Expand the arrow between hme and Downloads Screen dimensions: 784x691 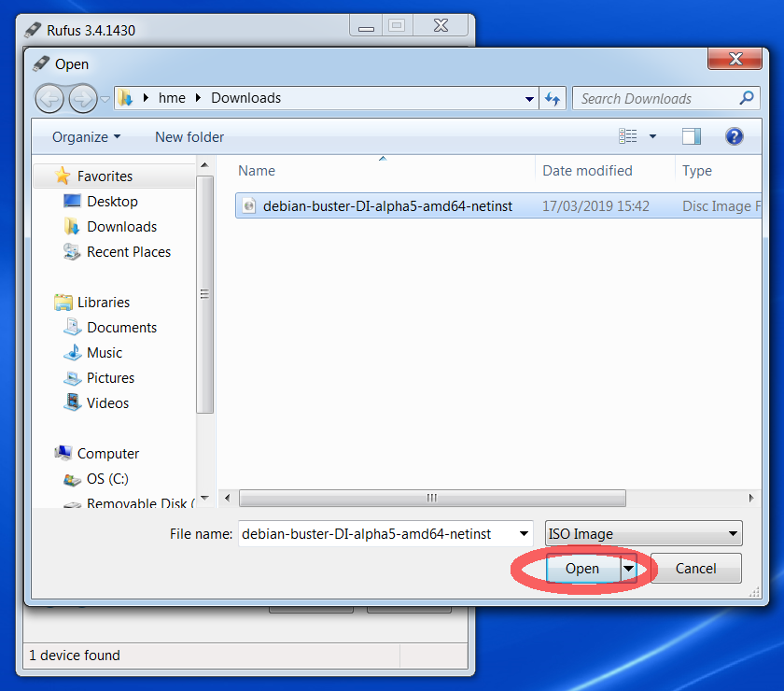click(x=199, y=98)
